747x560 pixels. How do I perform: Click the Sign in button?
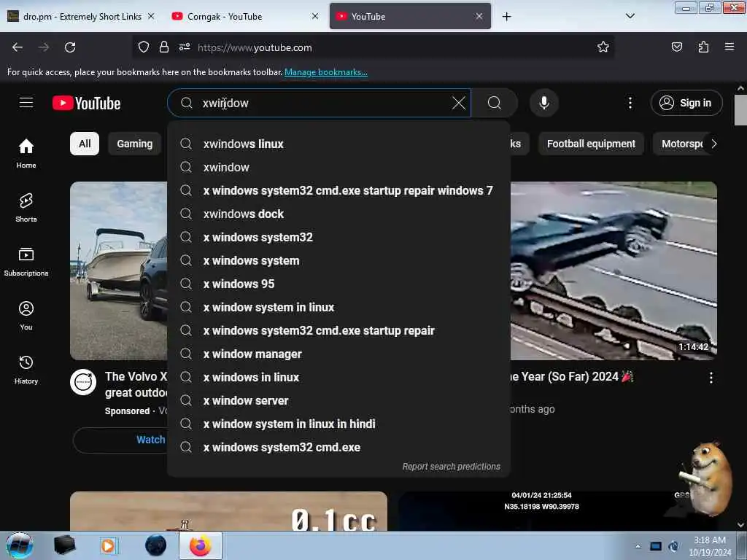click(686, 103)
